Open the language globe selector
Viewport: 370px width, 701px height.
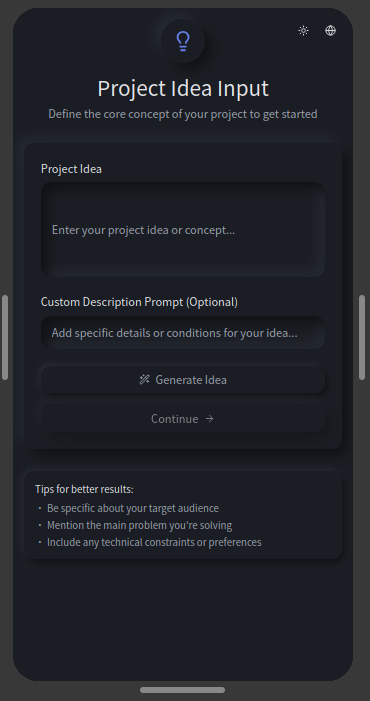330,30
